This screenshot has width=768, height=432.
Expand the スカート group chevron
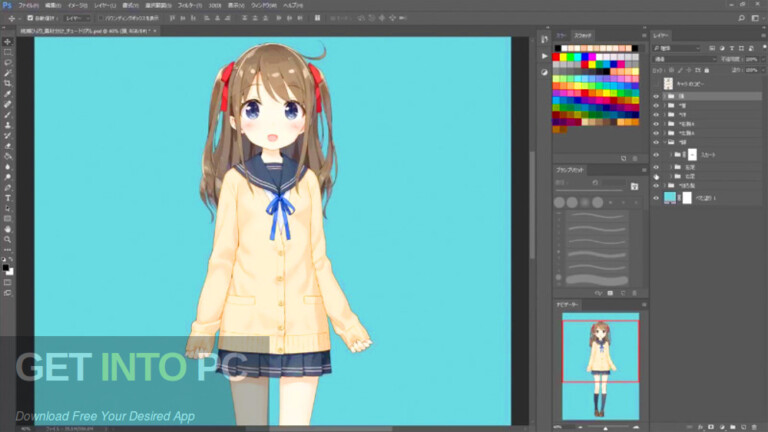[671, 155]
